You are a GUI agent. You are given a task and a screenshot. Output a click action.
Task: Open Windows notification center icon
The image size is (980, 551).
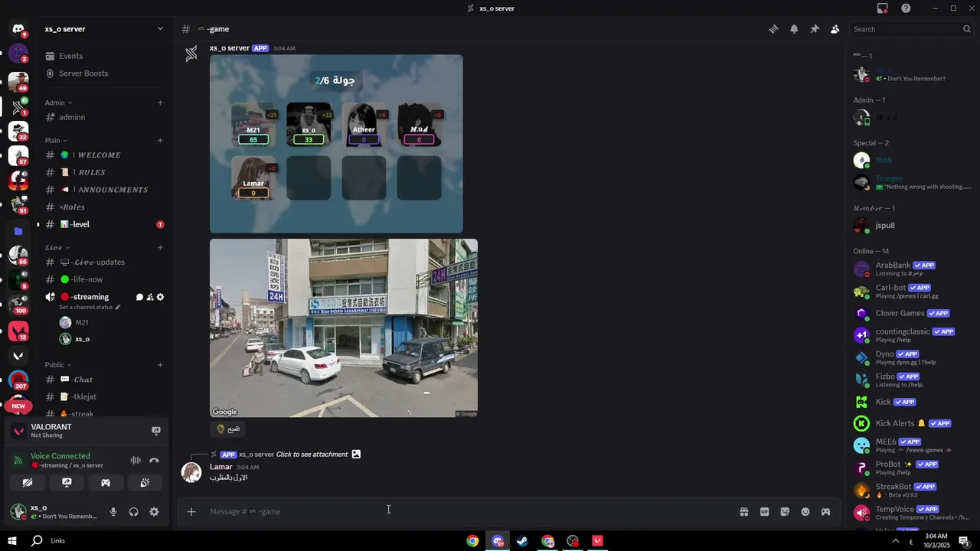pyautogui.click(x=964, y=541)
